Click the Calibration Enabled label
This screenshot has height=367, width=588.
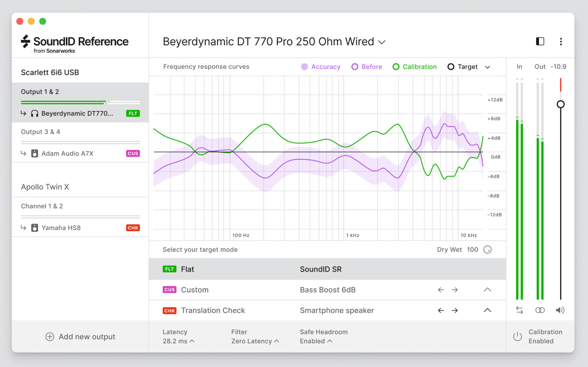click(545, 336)
